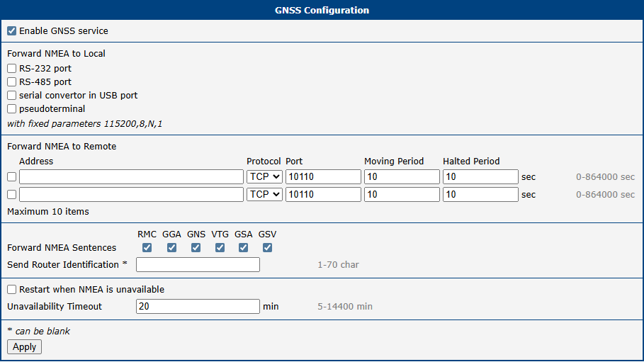The height and width of the screenshot is (362, 644).
Task: Select the '* can be blank' note
Action: tap(38, 331)
